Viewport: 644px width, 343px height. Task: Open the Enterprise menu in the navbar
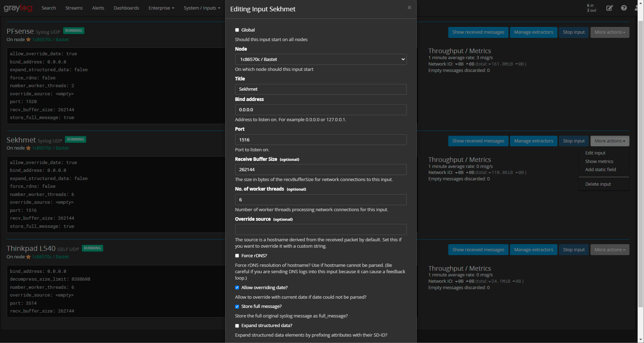tap(161, 8)
